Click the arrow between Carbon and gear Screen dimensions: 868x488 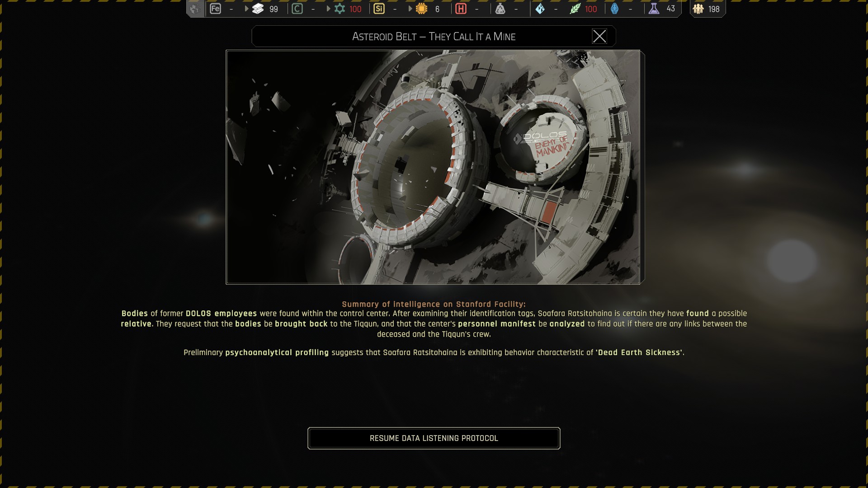tap(328, 9)
